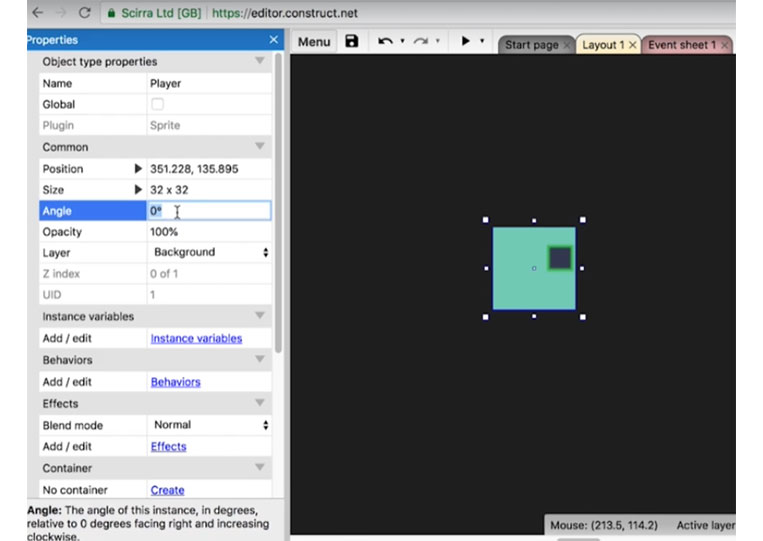Switch to the Start page tab
Image resolution: width=763 pixels, height=541 pixels.
pos(531,45)
